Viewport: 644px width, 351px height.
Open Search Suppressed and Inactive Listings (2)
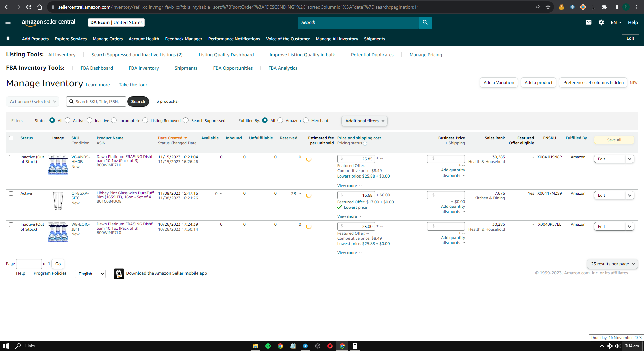pyautogui.click(x=137, y=55)
